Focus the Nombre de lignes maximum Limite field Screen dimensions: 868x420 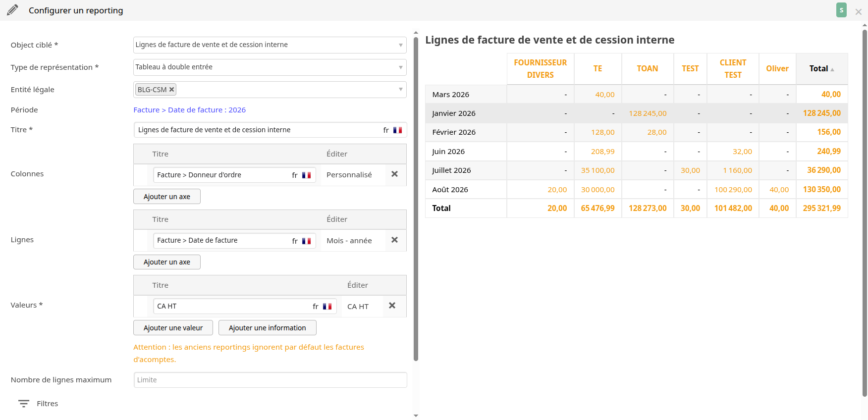click(x=270, y=380)
